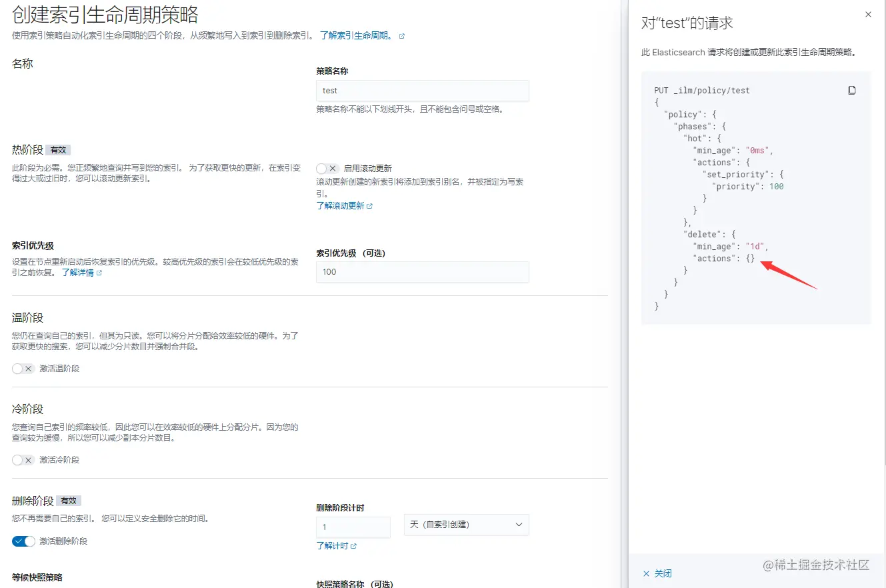The image size is (886, 588).
Task: Click the 创建索引生命周期策略 page title
Action: tap(105, 15)
